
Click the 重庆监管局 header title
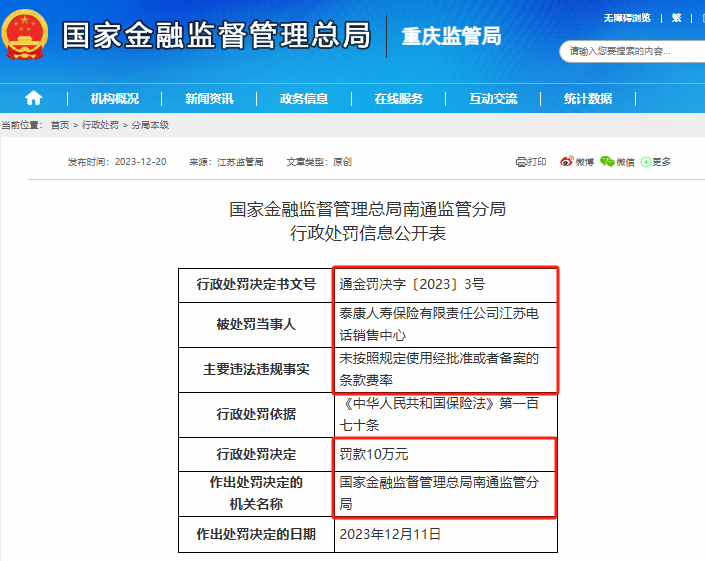[x=451, y=36]
